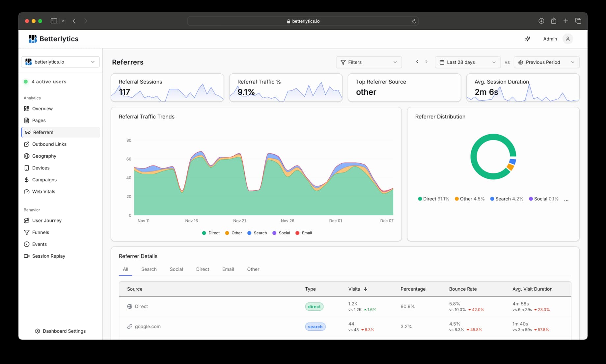This screenshot has width=606, height=364.
Task: Toggle the Direct series in chart legend
Action: (x=211, y=233)
